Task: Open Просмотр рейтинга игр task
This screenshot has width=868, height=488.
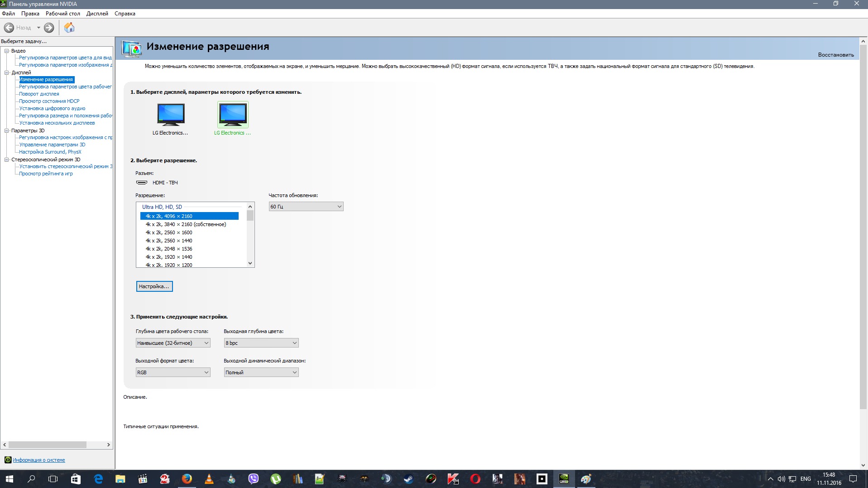Action: 46,174
